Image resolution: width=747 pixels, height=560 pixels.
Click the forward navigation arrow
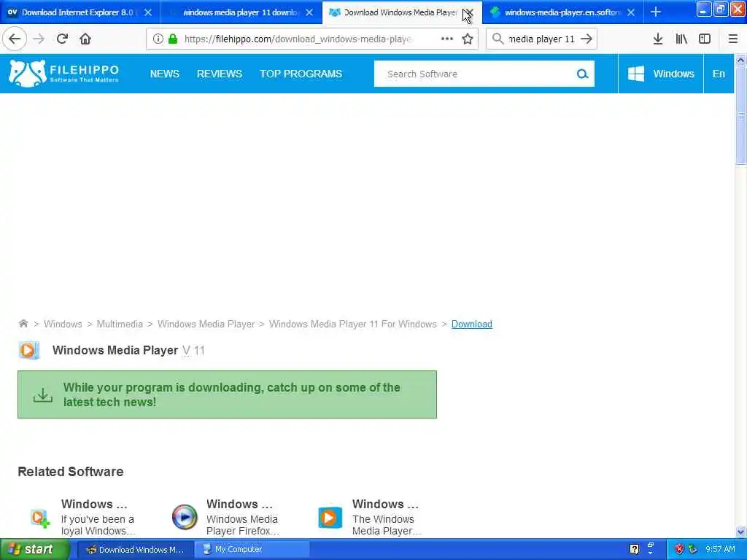click(39, 39)
